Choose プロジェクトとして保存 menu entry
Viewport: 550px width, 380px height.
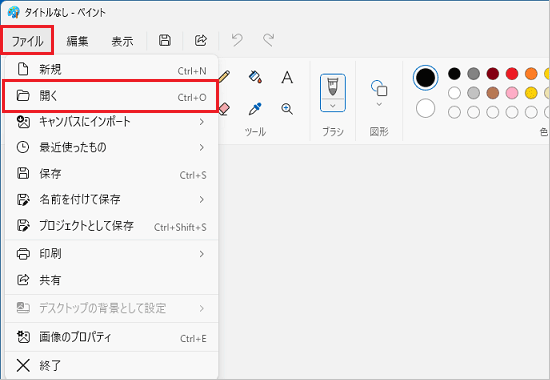coord(112,226)
